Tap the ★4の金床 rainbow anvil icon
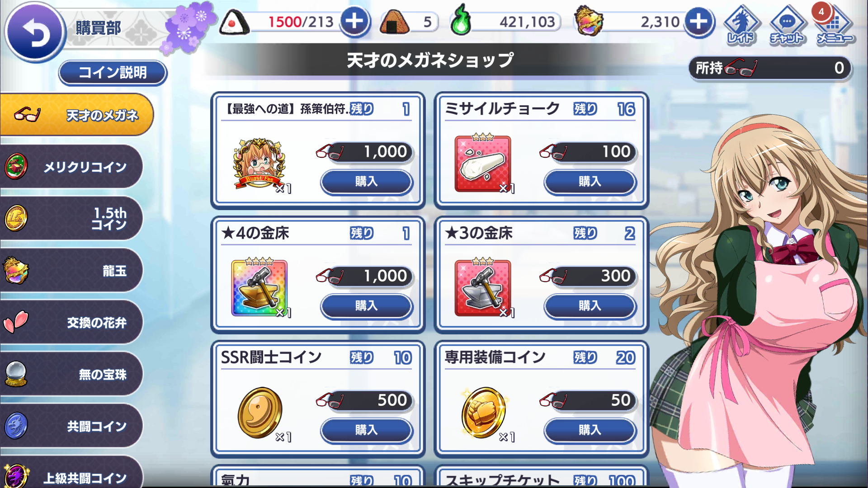The image size is (868, 488). [x=259, y=287]
